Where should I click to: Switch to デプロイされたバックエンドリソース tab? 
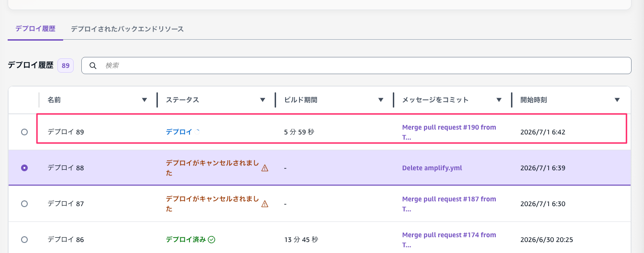click(x=127, y=29)
